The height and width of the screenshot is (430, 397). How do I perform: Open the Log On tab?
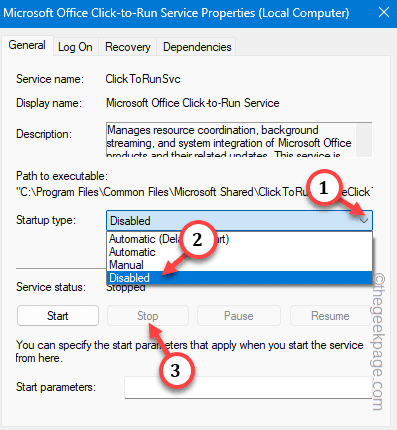75,47
